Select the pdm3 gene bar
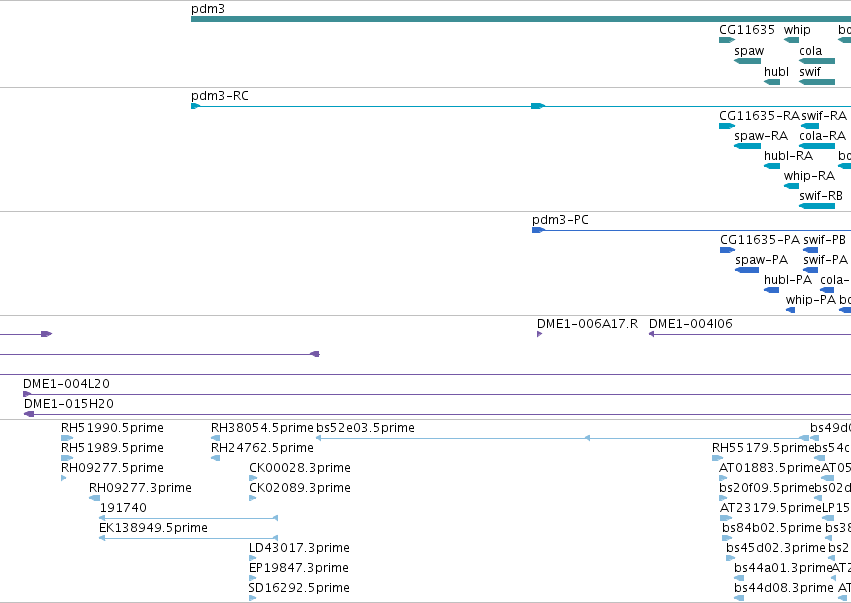Screen dimensions: 851x603 click(x=521, y=19)
